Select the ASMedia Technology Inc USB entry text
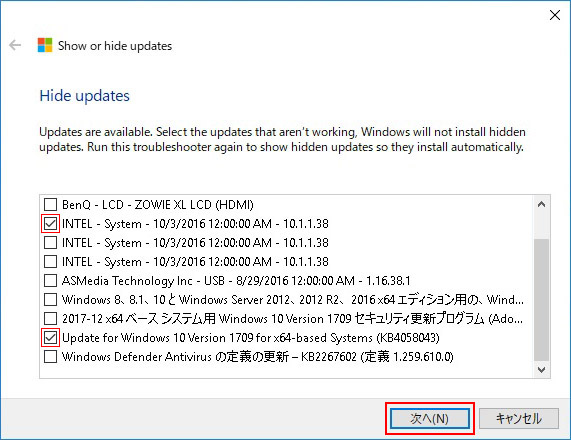Viewport: 571px width, 440px height. coord(236,281)
